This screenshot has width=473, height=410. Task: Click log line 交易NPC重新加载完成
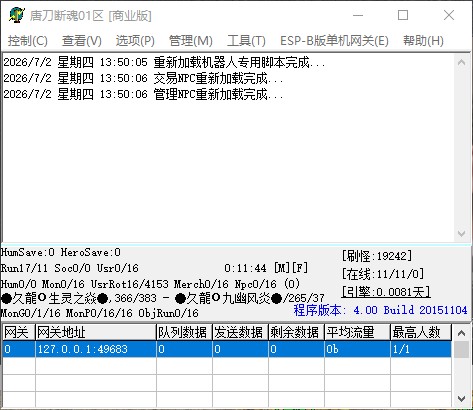point(144,78)
